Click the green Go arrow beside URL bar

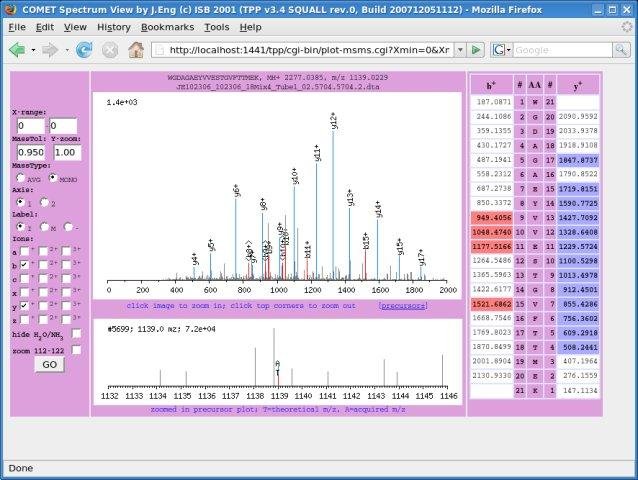tap(476, 49)
